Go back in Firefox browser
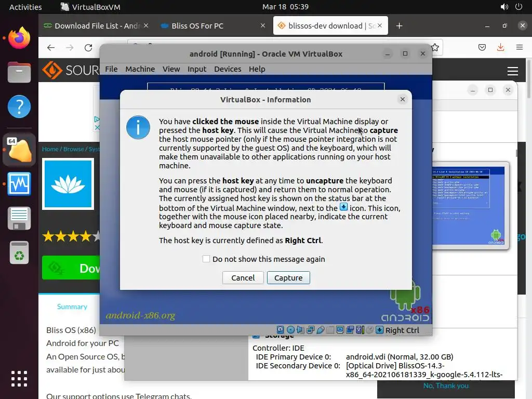532x399 pixels. [51, 47]
